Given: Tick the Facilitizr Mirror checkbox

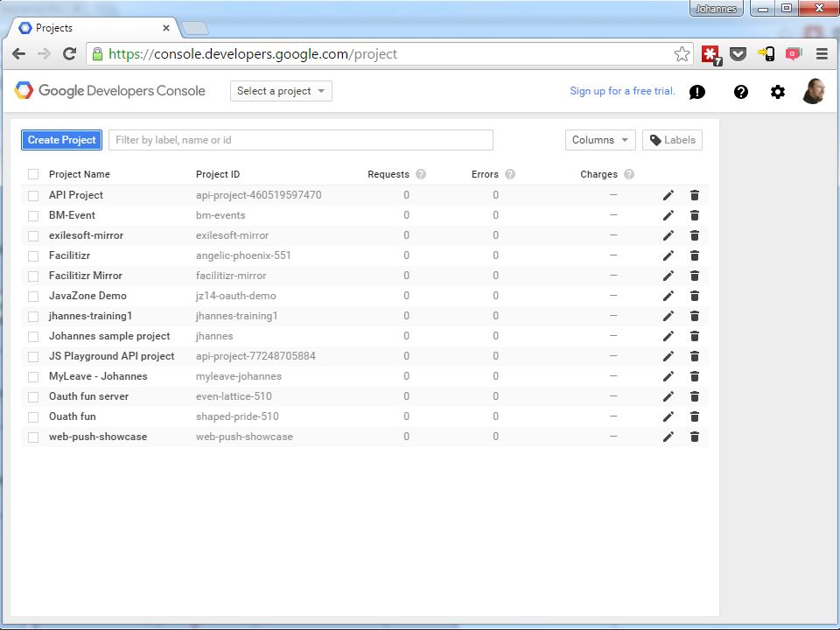Looking at the screenshot, I should 33,276.
